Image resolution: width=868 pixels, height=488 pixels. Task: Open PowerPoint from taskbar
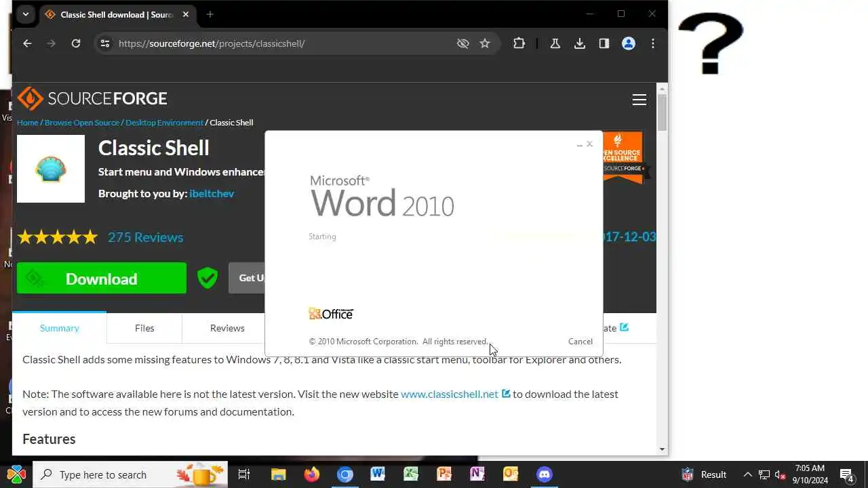click(x=444, y=474)
